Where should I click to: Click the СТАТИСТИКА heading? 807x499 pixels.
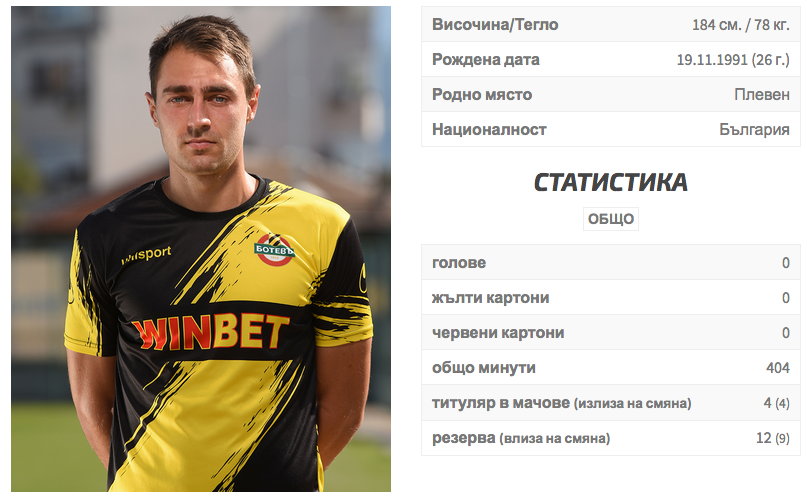611,182
